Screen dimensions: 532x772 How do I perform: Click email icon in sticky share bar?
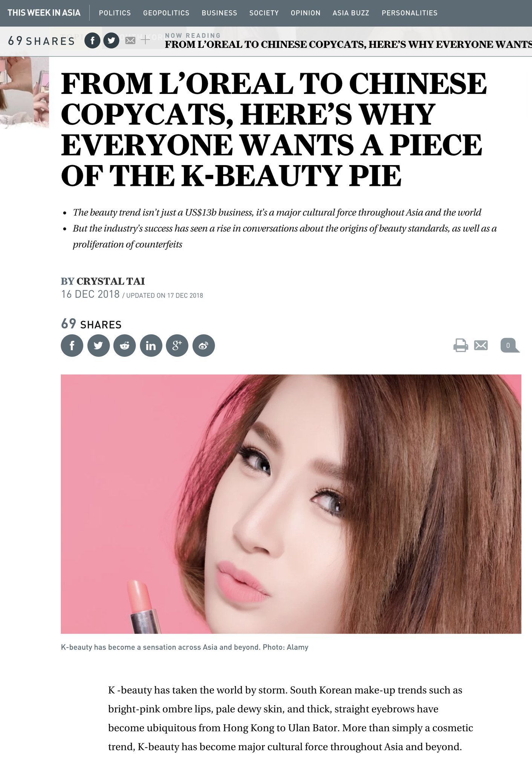point(130,40)
